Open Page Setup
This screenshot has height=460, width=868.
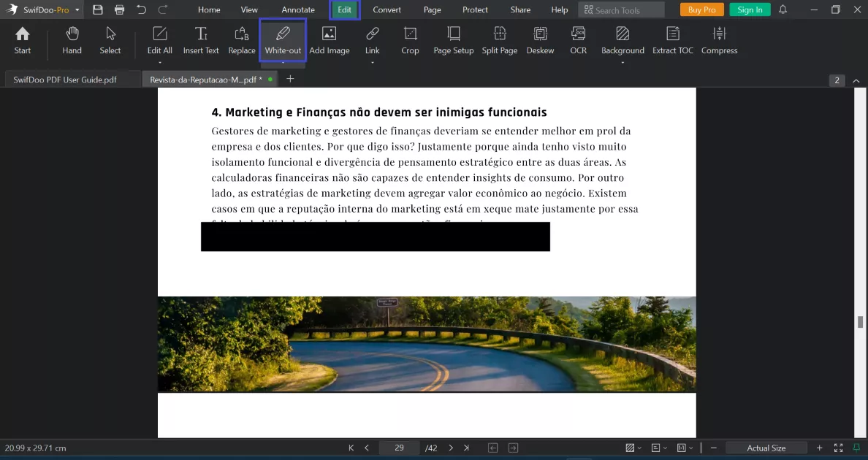[453, 40]
